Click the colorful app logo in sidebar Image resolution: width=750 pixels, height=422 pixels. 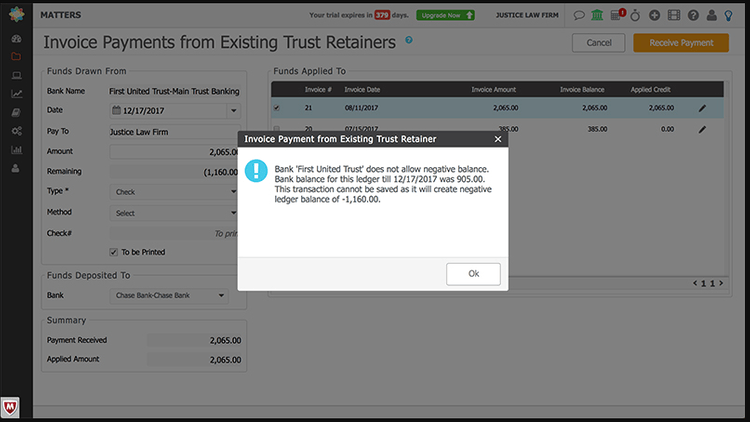tap(16, 14)
